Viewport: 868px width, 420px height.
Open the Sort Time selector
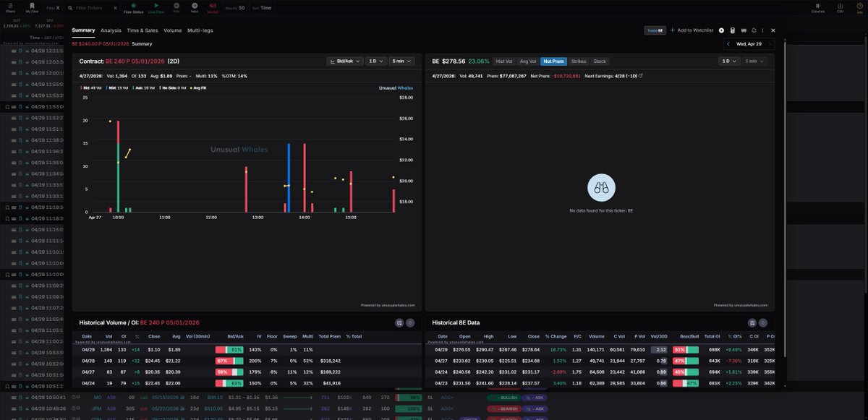click(261, 8)
